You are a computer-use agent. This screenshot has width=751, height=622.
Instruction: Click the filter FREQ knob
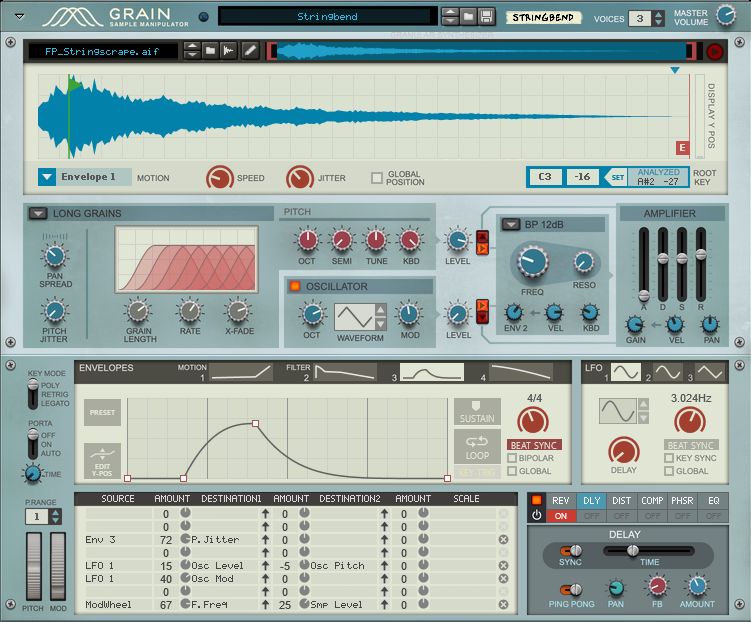pos(532,262)
